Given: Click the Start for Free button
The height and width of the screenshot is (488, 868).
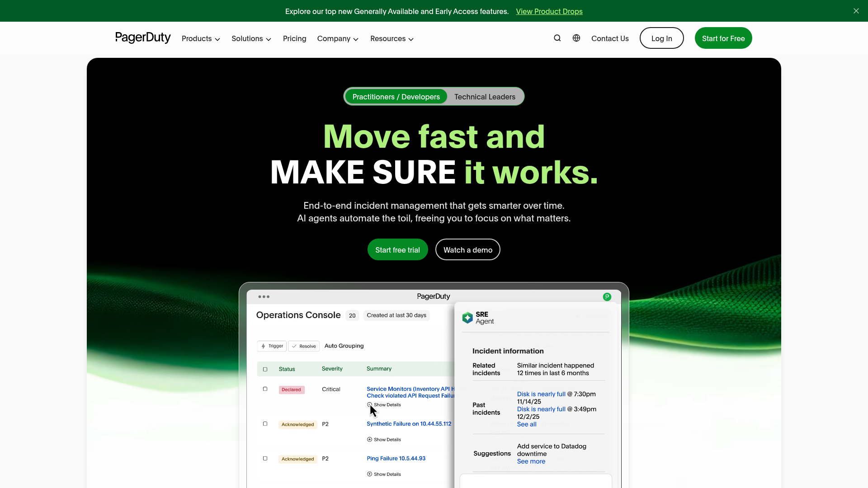Looking at the screenshot, I should (723, 38).
